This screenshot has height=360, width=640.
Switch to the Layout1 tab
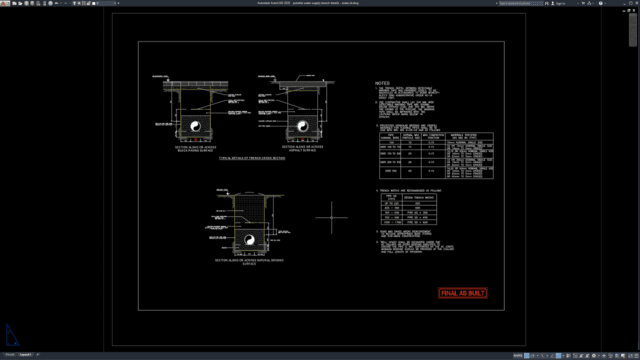pyautogui.click(x=25, y=355)
